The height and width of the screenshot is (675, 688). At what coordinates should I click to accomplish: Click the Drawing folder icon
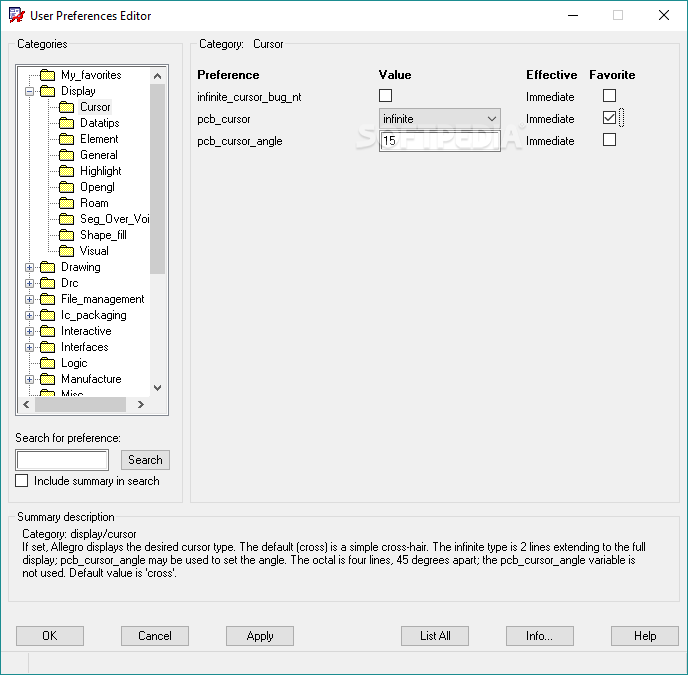[47, 267]
